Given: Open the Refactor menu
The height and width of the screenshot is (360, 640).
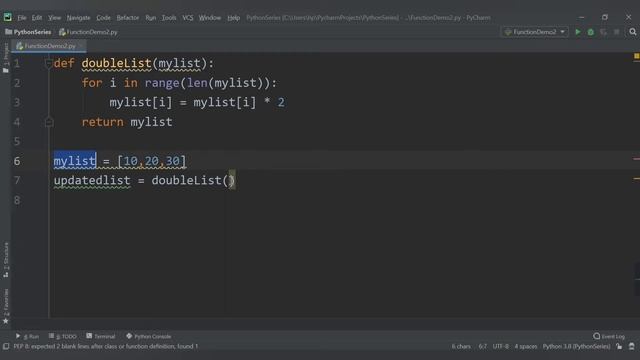Looking at the screenshot, I should click(x=128, y=18).
